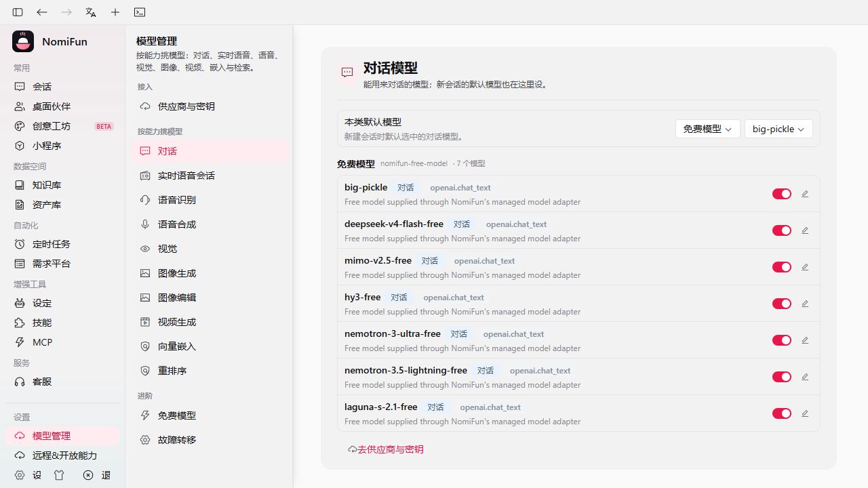Select 对话 in the model category list

click(x=210, y=151)
